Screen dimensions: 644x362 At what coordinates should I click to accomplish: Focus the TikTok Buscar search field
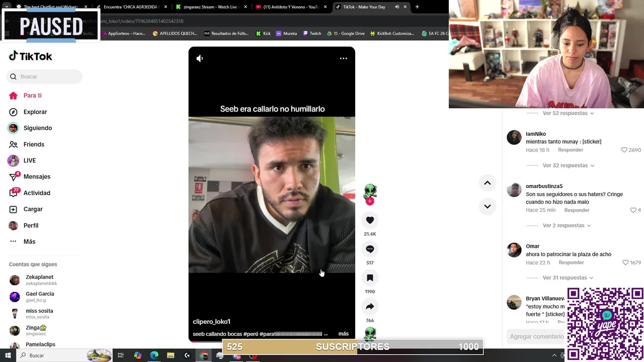(44, 76)
